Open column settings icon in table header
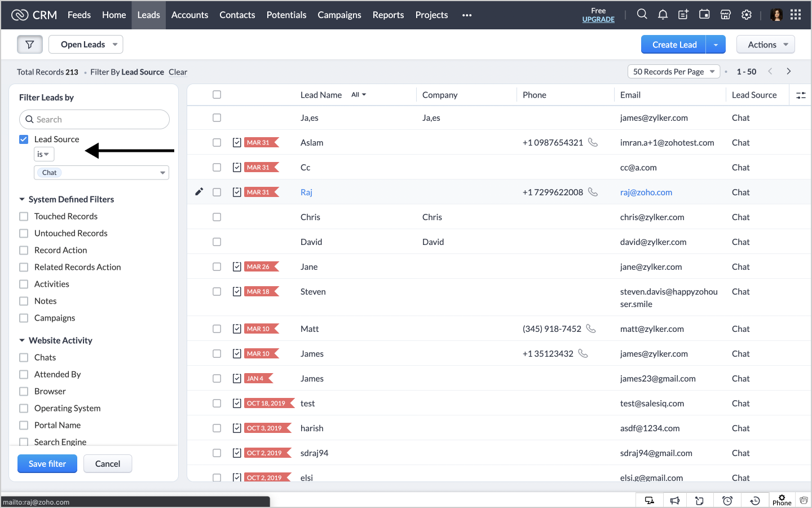 801,95
